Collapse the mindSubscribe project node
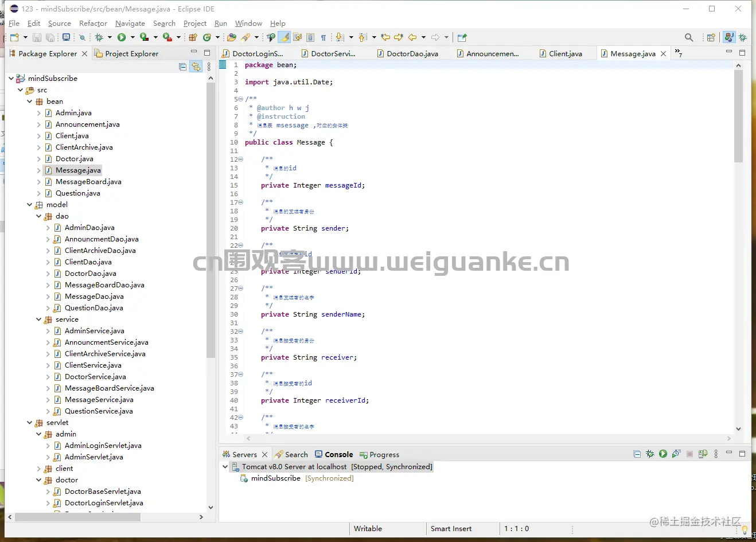Image resolution: width=756 pixels, height=542 pixels. 11,78
